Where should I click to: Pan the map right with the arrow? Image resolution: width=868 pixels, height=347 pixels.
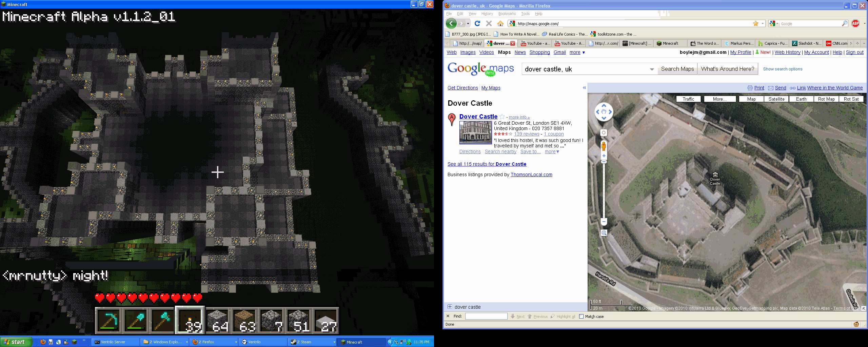[610, 112]
